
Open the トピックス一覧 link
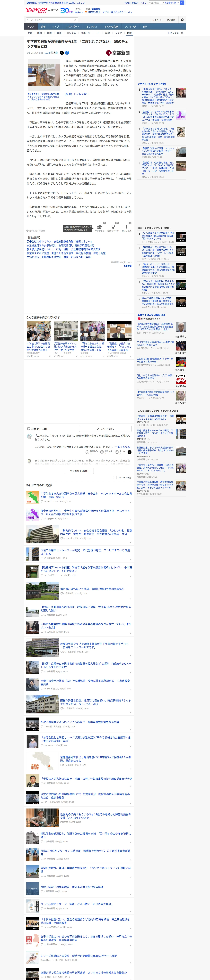tap(175, 33)
